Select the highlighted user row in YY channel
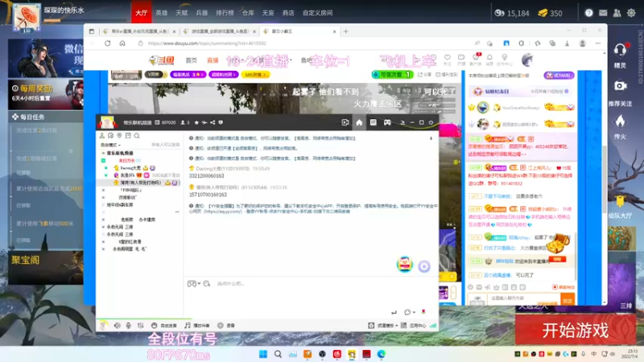Viewport: 644px width, 362px height. (140, 183)
